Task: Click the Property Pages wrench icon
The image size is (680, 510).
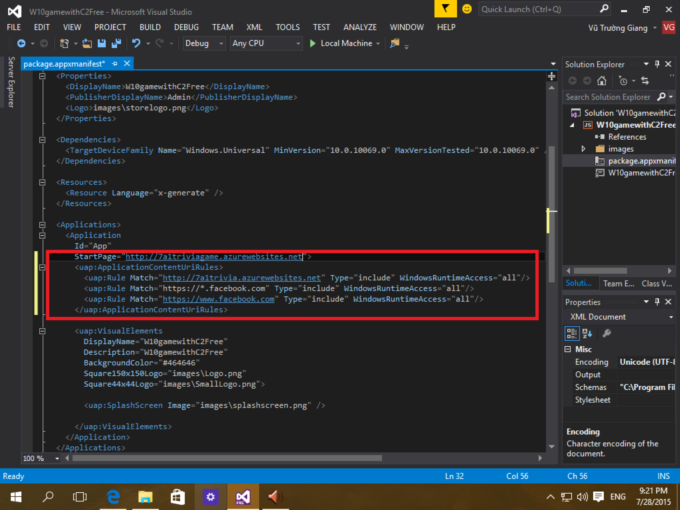Action: click(607, 333)
